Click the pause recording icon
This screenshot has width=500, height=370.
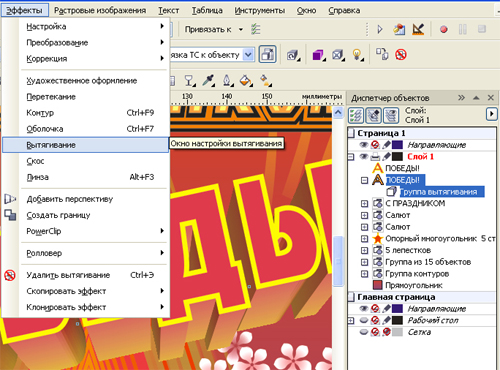(462, 29)
